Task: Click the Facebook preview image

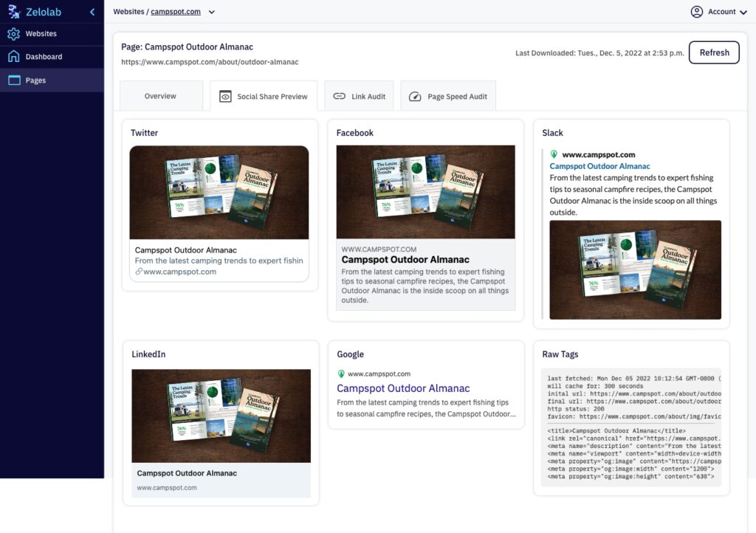Action: pyautogui.click(x=425, y=192)
